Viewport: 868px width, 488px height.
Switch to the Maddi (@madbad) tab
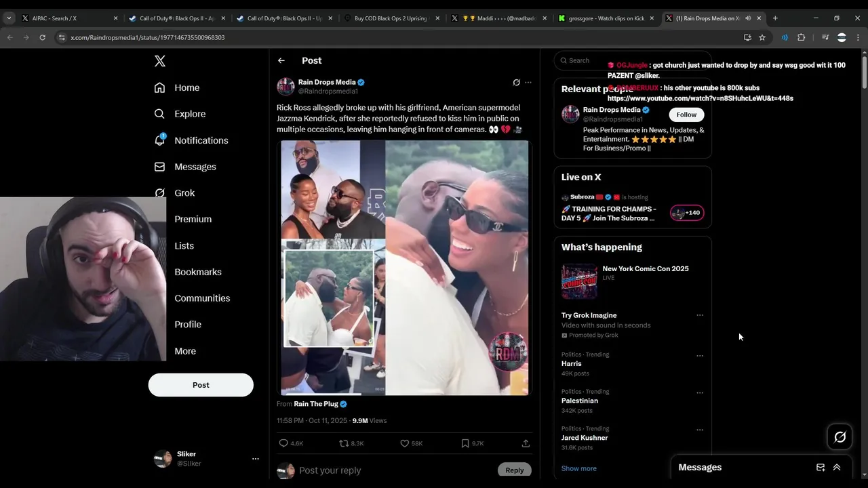[x=499, y=18]
